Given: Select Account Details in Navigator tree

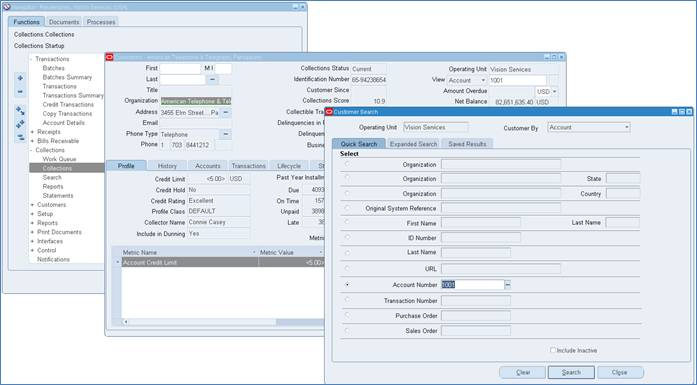Looking at the screenshot, I should pos(64,123).
